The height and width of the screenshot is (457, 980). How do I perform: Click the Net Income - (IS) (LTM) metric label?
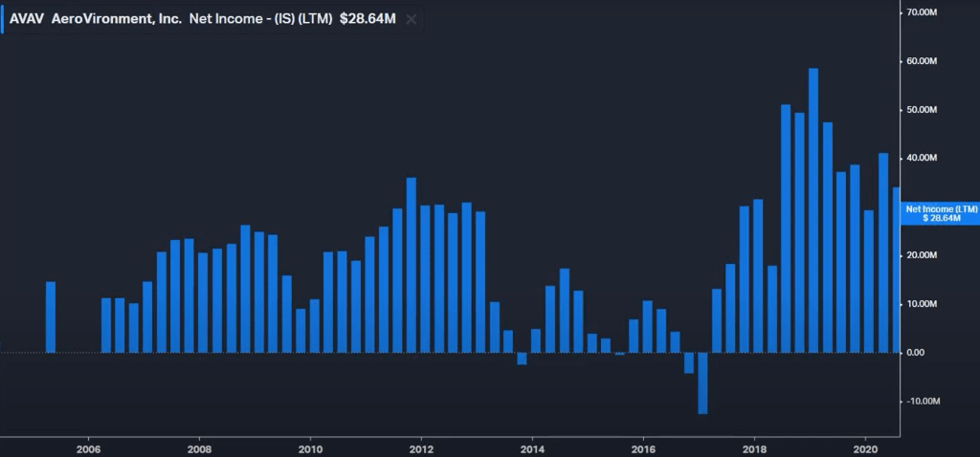point(261,19)
